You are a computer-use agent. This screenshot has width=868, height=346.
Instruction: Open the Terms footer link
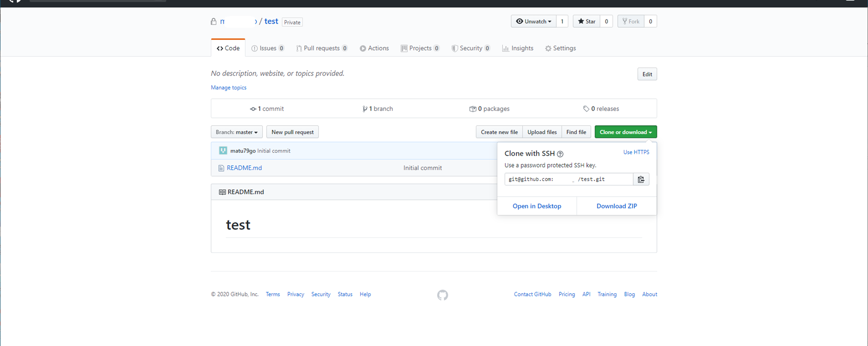[x=273, y=295]
